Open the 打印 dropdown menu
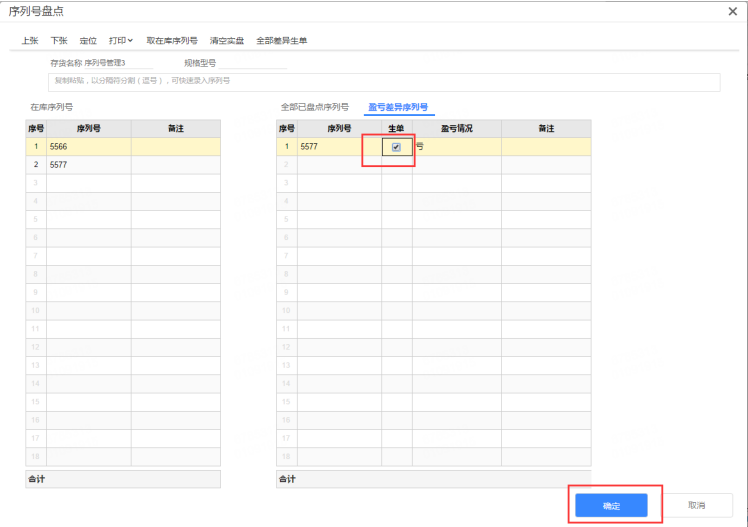Screen dimensions: 748x527 point(121,41)
